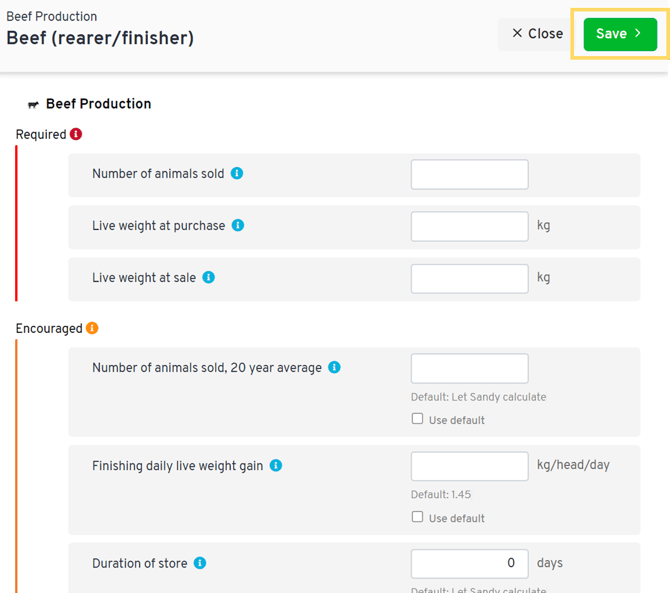Click info icon next to Required
The height and width of the screenshot is (593, 670).
76,134
